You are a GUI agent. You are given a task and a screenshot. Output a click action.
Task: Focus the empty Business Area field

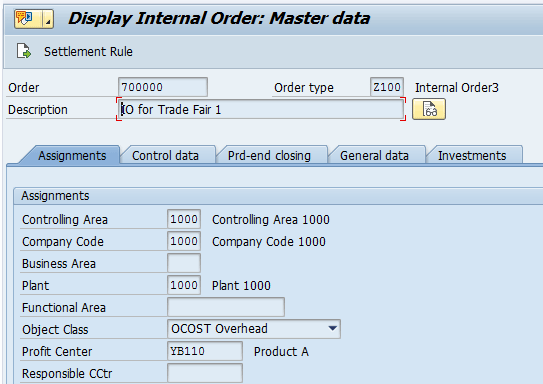[184, 263]
